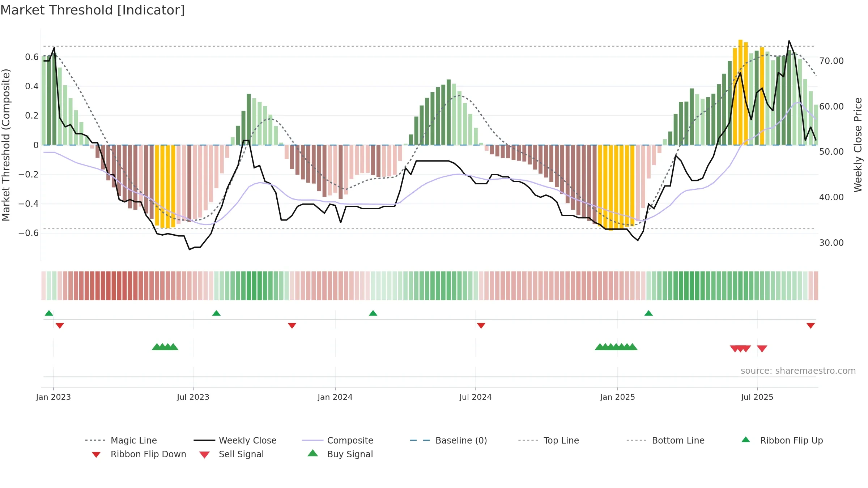This screenshot has height=488, width=868.
Task: Toggle the Magic Line legend entry
Action: click(121, 440)
